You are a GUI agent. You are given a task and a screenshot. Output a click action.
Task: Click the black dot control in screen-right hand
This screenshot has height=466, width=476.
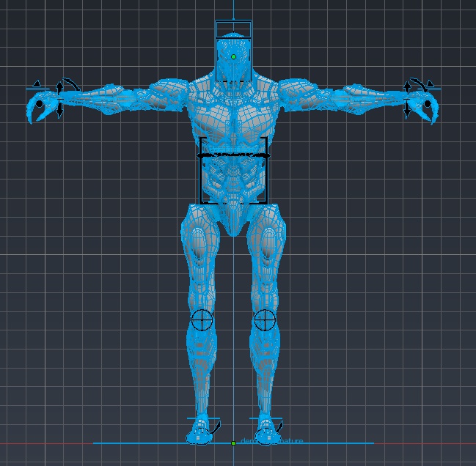coord(428,104)
